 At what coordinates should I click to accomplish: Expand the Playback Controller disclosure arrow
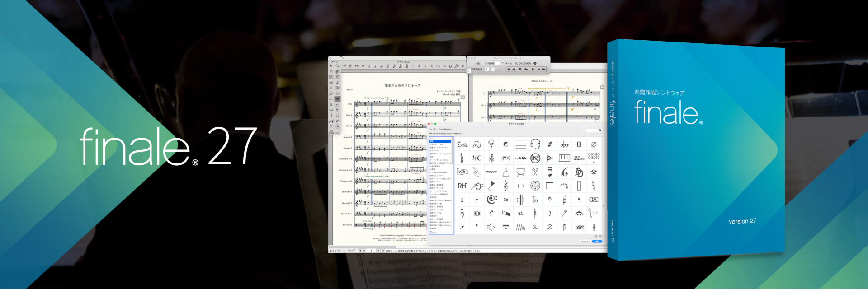coord(468,70)
